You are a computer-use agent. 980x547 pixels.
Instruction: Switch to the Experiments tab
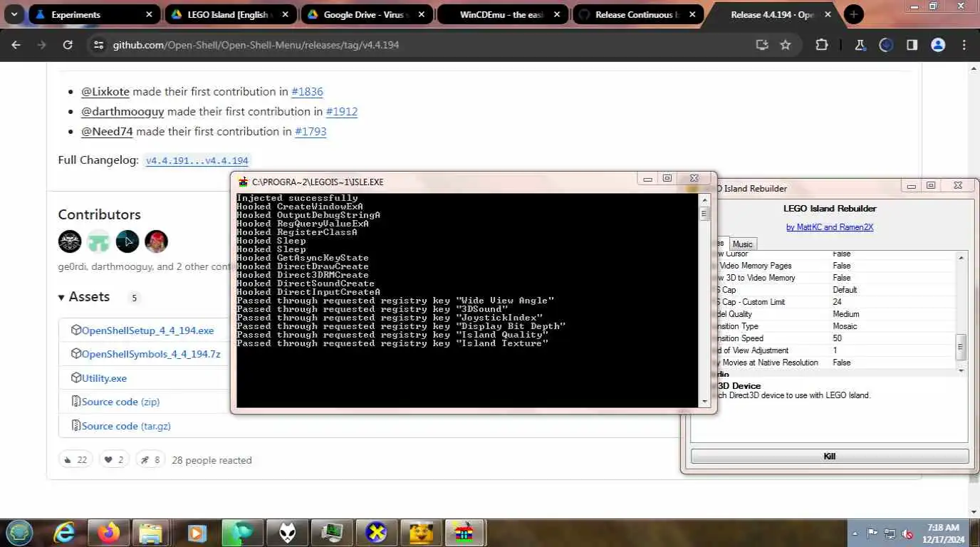click(x=93, y=14)
